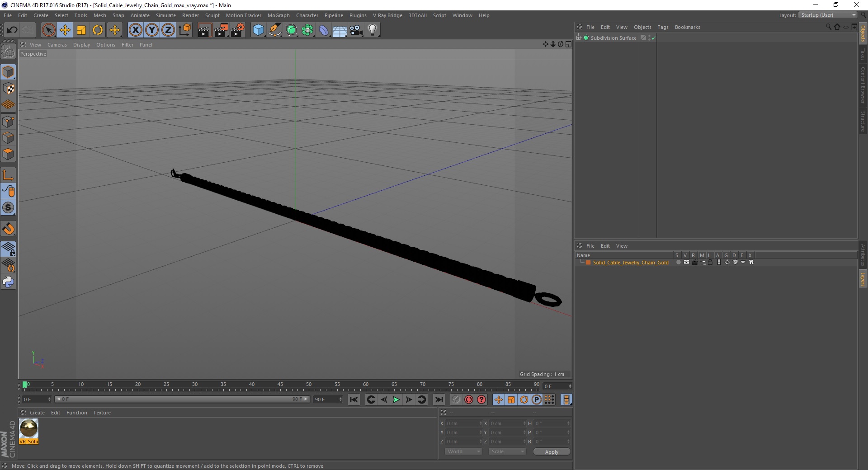Add a Light object
This screenshot has height=470, width=868.
click(373, 30)
